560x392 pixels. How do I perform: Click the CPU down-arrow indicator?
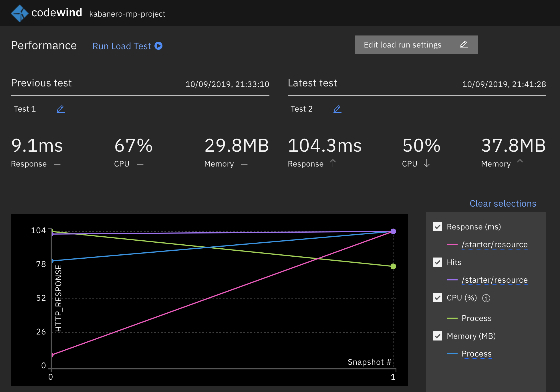coord(426,163)
